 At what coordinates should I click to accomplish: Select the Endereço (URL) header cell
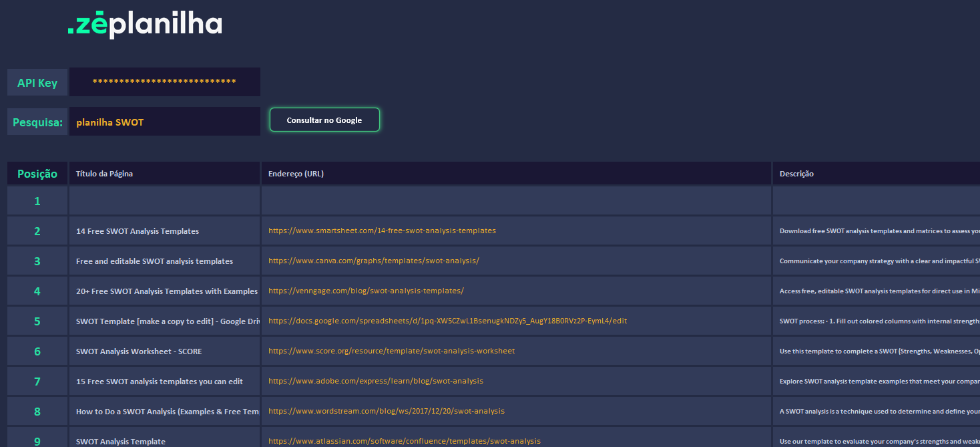click(516, 174)
